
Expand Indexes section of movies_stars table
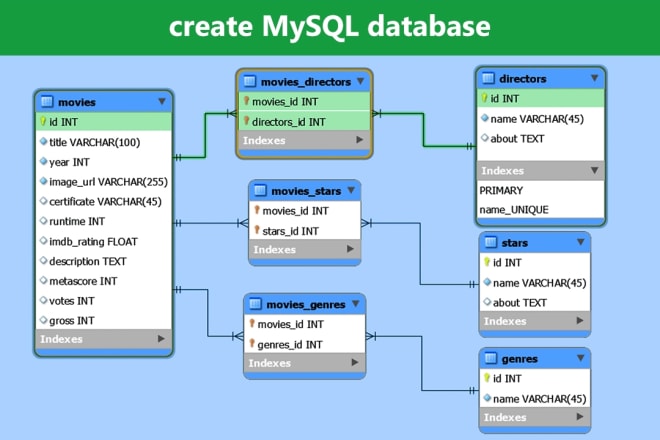pos(350,249)
